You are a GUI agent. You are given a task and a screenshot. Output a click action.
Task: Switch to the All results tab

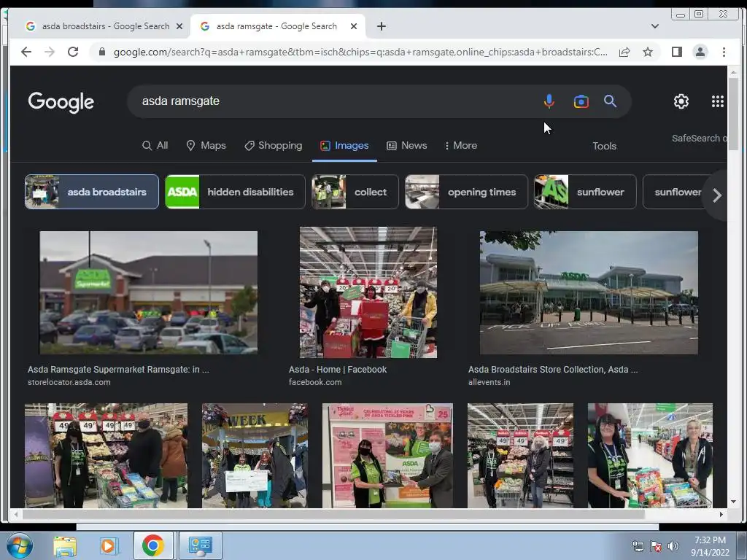point(155,145)
